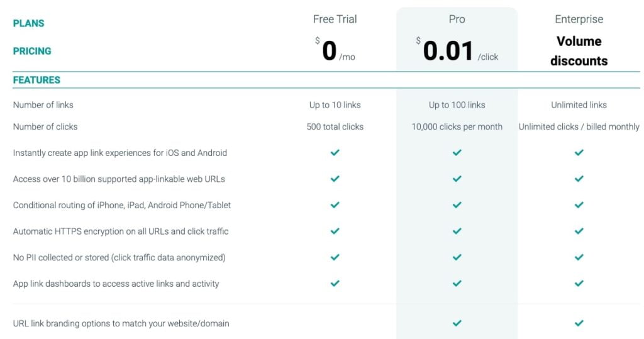Click Free Trial checkmark for App link dashboards
The width and height of the screenshot is (644, 339).
click(x=335, y=283)
